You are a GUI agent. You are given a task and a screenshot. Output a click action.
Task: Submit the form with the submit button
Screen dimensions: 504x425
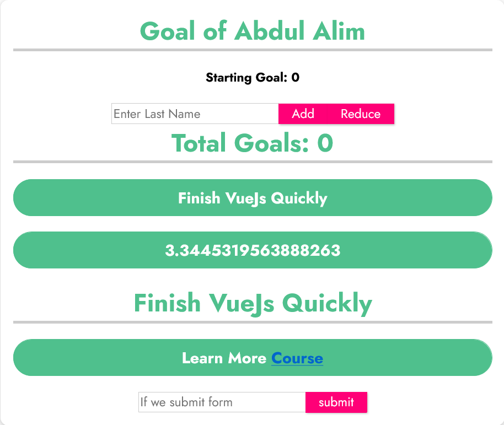coord(336,402)
